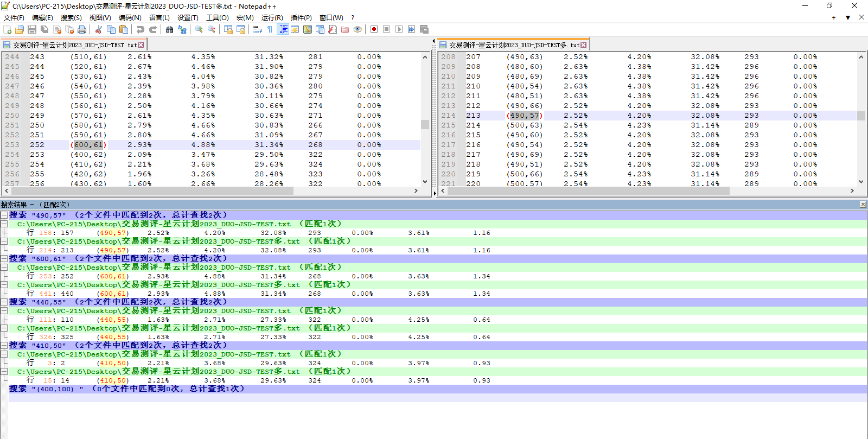
Task: Open the Replace dialog from the toolbar
Action: point(182,29)
